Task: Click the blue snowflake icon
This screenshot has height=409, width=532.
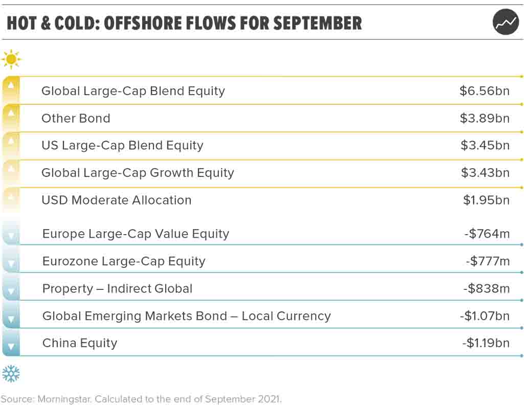Action: click(11, 374)
